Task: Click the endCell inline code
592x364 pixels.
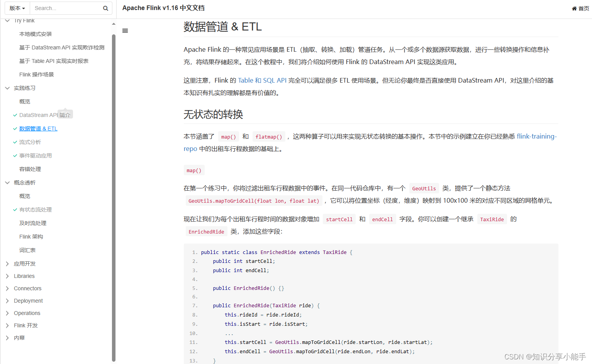Action: pos(382,219)
